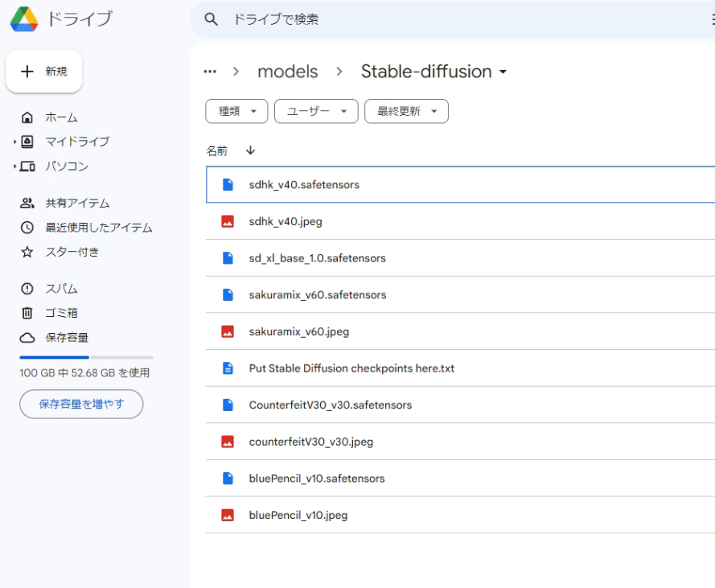The height and width of the screenshot is (588, 715).
Task: Expand the Computers tree arrow
Action: [14, 167]
